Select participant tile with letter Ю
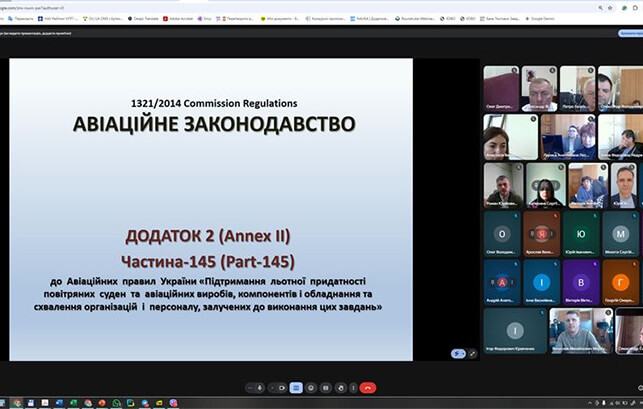This screenshot has height=409, width=643. [581, 234]
